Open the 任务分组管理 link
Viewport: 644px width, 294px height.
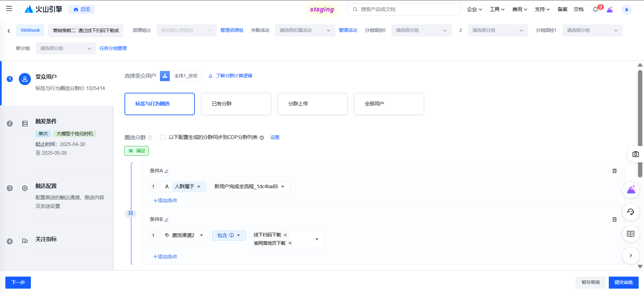[113, 48]
